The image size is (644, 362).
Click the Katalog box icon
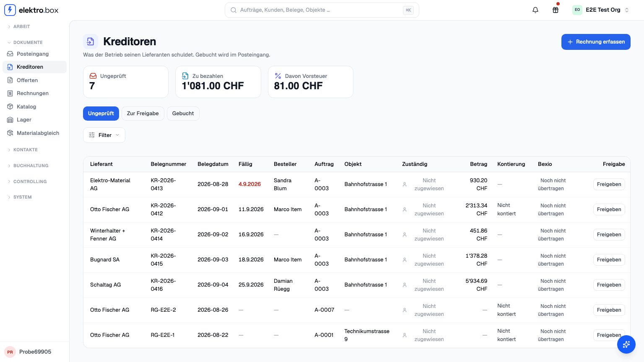[x=10, y=107]
